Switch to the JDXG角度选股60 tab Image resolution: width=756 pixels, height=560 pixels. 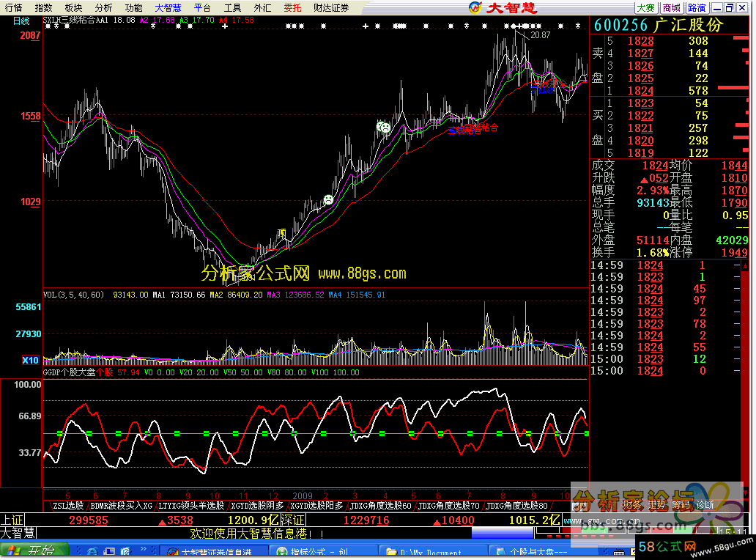pyautogui.click(x=380, y=506)
